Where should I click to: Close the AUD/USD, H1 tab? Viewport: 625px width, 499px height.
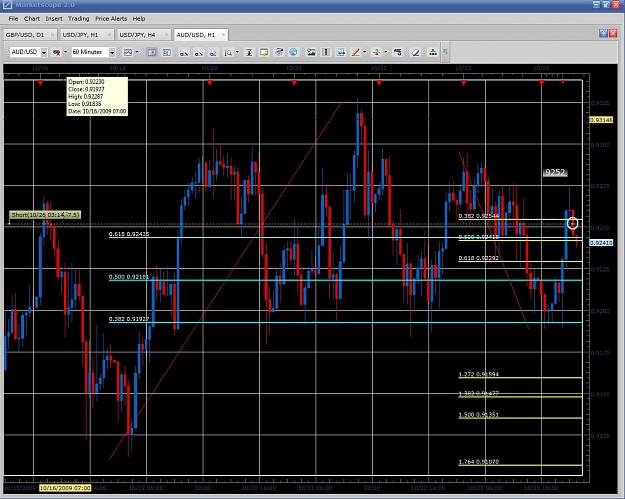pyautogui.click(x=223, y=35)
